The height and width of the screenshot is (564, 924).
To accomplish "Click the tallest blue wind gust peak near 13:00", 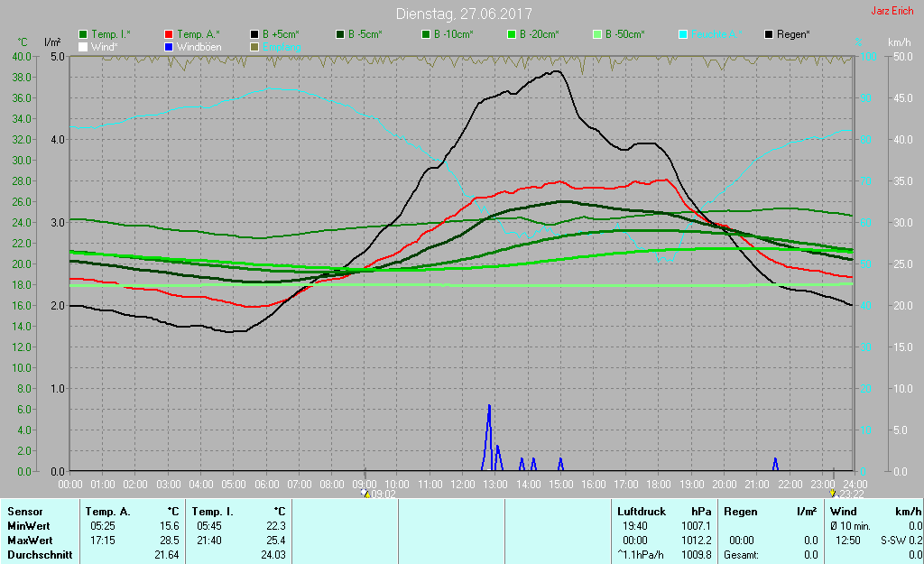I will [x=488, y=438].
